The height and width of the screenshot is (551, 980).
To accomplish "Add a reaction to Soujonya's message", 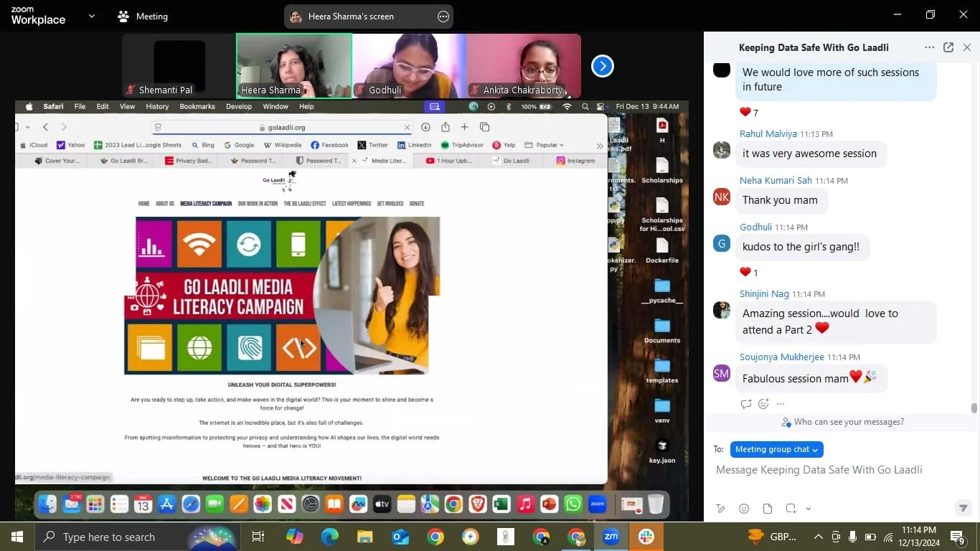I will pyautogui.click(x=763, y=404).
